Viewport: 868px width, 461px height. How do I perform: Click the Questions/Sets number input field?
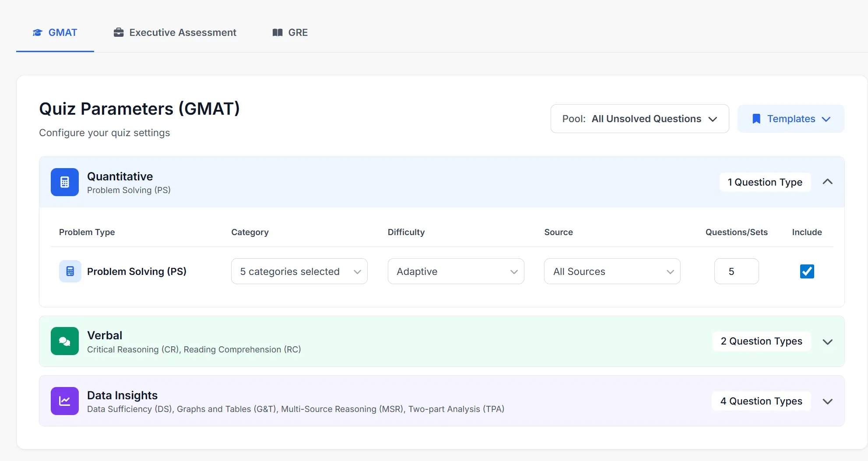(x=736, y=271)
